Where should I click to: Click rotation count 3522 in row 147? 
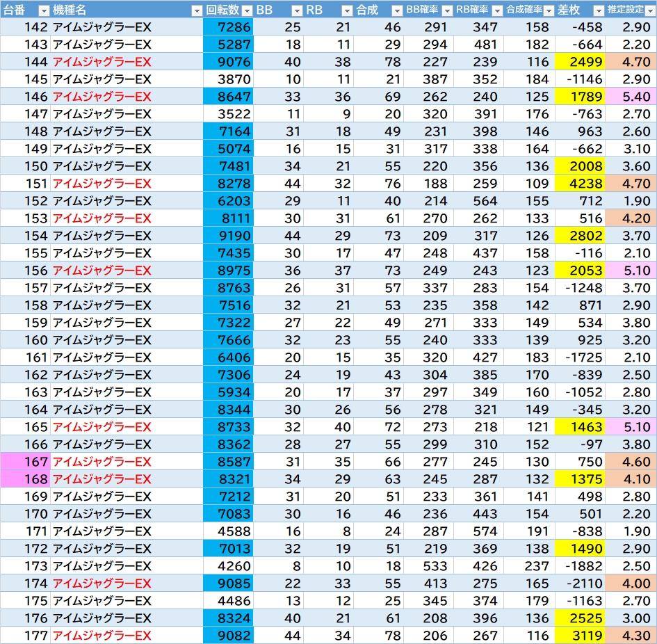coord(228,114)
